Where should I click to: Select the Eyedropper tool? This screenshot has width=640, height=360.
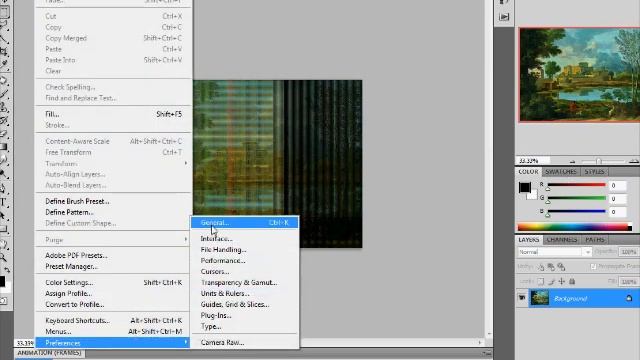(x=4, y=64)
